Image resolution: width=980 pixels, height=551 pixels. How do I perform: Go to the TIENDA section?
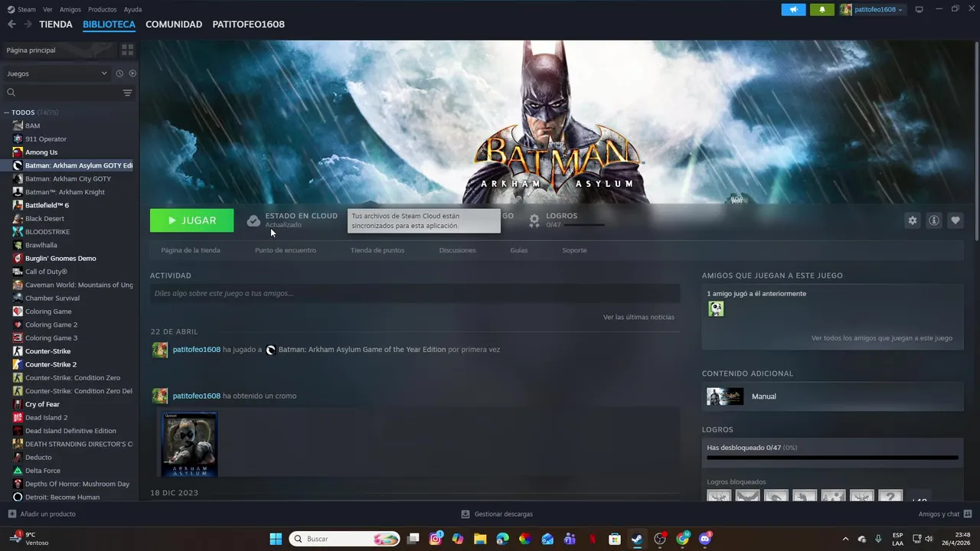click(x=56, y=24)
